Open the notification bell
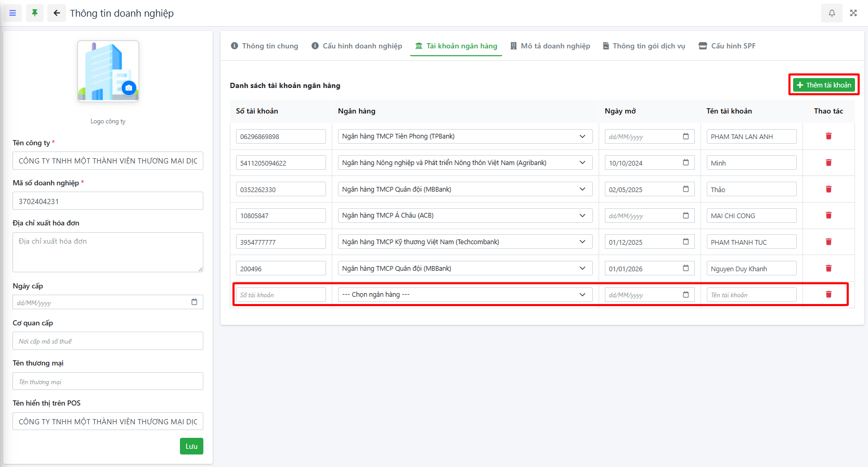868x467 pixels. click(x=832, y=13)
